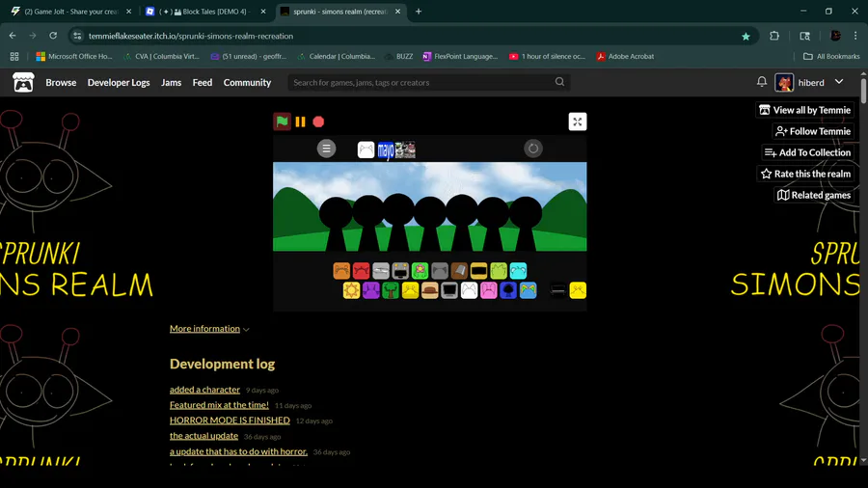Pause the game with orange pause button
Screen dimensions: 868x488
pos(300,122)
